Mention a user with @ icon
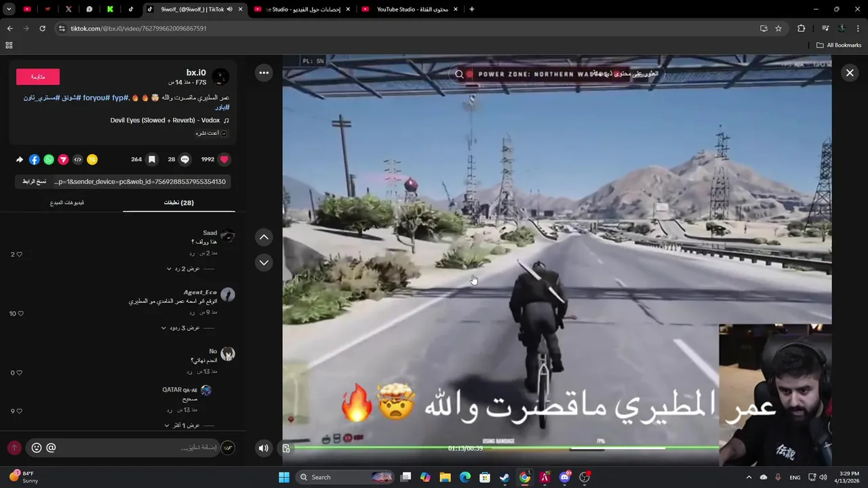 [51, 447]
